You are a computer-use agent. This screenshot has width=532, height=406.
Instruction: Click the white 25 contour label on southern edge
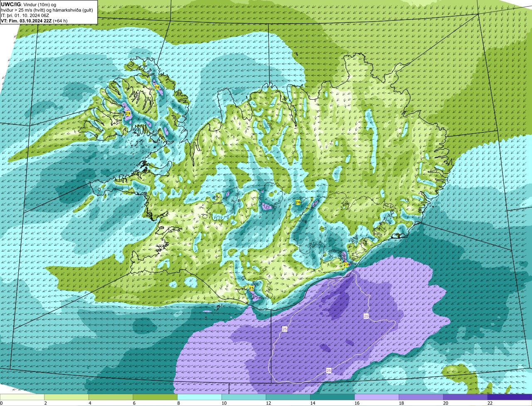(329, 370)
